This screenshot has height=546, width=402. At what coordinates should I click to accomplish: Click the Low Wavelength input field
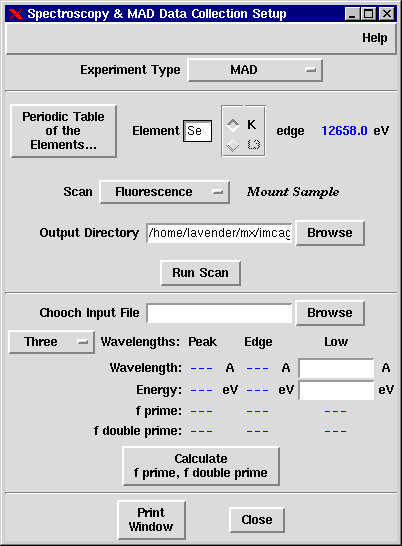pyautogui.click(x=337, y=368)
